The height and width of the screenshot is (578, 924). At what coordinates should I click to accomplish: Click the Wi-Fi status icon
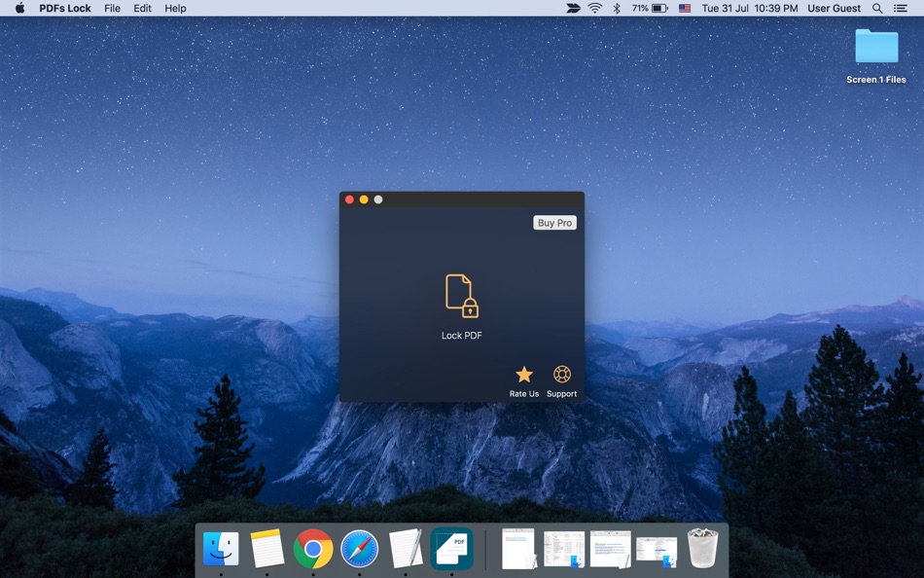(595, 8)
